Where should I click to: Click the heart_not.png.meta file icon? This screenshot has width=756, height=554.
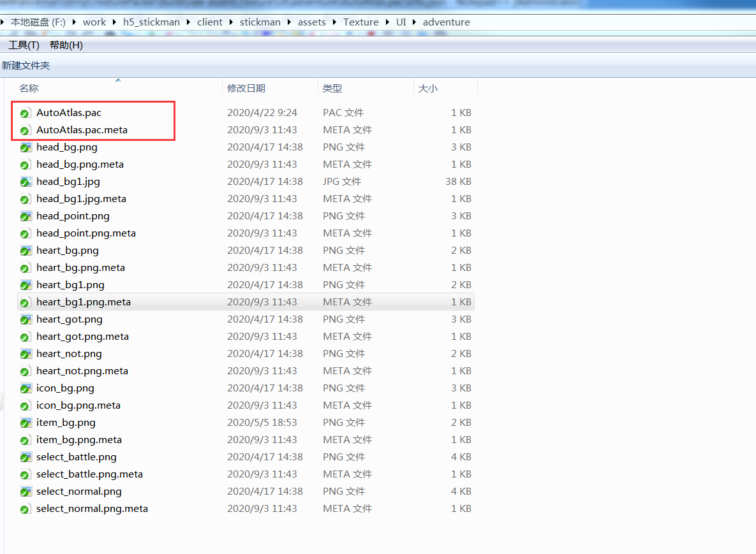(26, 372)
